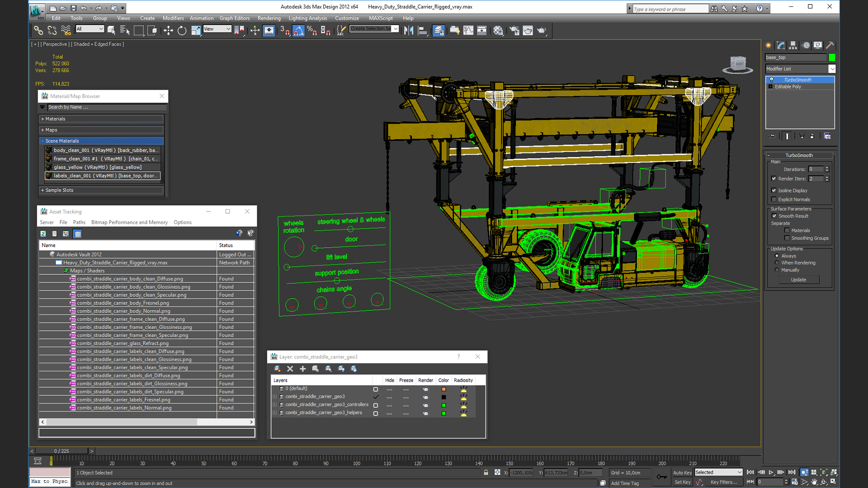The width and height of the screenshot is (868, 488).
Task: Click ViewCube in perspective viewport
Action: (x=738, y=65)
